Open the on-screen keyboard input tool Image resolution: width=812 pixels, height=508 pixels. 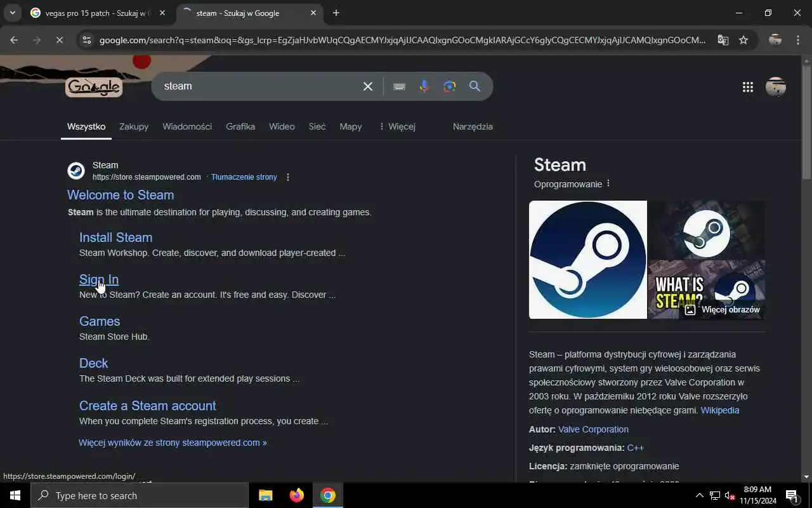coord(400,86)
